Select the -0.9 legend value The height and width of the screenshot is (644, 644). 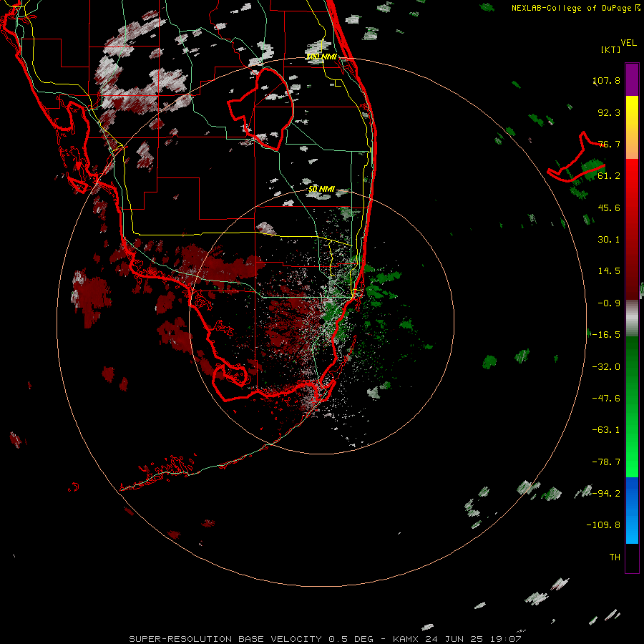tap(609, 303)
